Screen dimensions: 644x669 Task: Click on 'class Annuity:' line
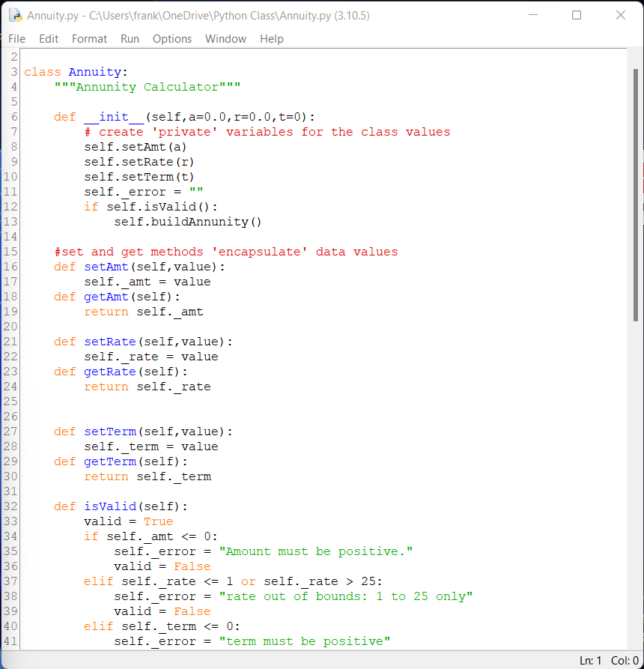(x=76, y=72)
